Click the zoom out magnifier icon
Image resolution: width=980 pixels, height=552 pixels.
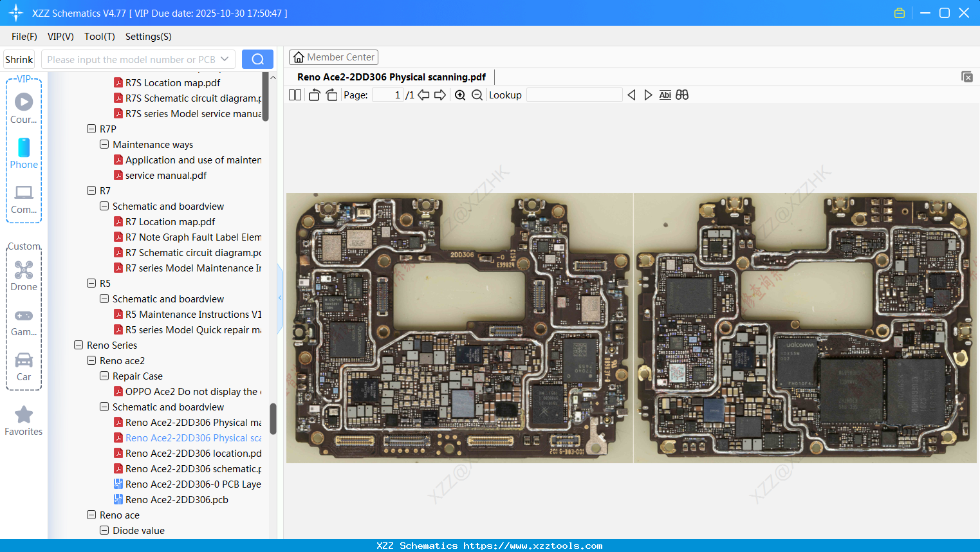click(477, 95)
